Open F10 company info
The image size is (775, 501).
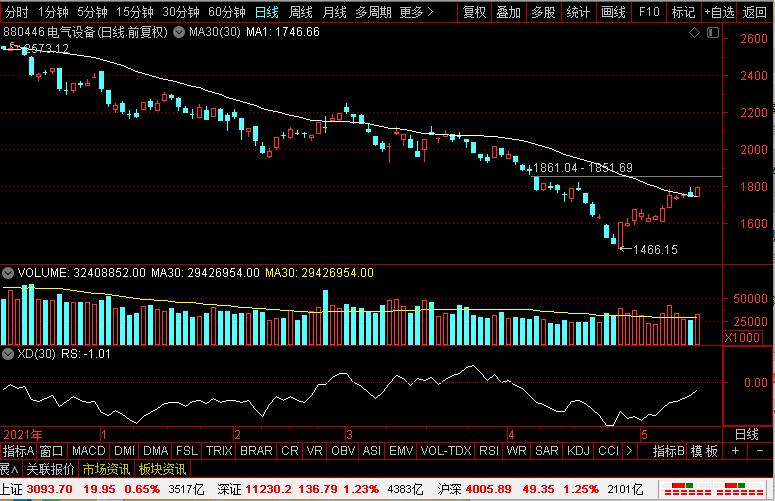649,12
